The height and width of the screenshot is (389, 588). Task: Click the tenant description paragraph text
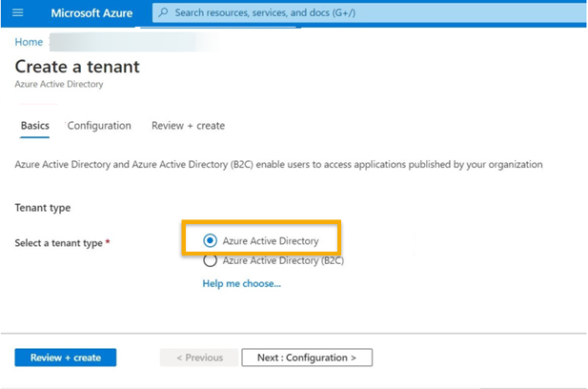(x=278, y=165)
